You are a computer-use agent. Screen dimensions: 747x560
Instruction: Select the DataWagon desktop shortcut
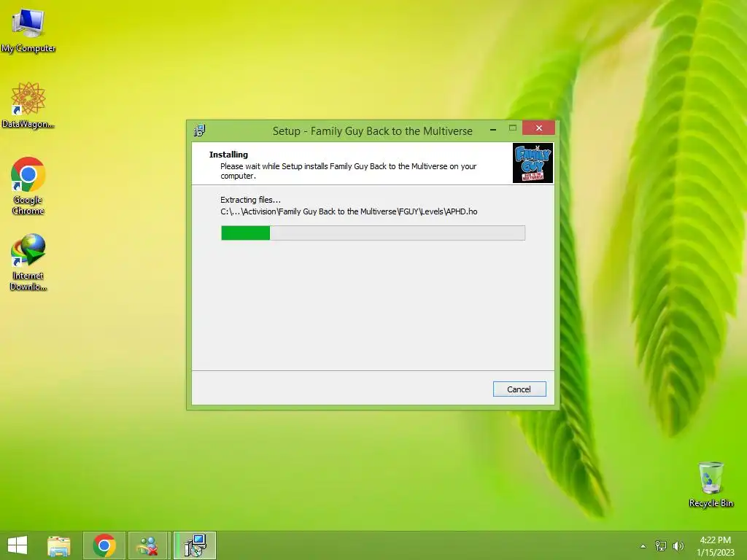coord(28,106)
